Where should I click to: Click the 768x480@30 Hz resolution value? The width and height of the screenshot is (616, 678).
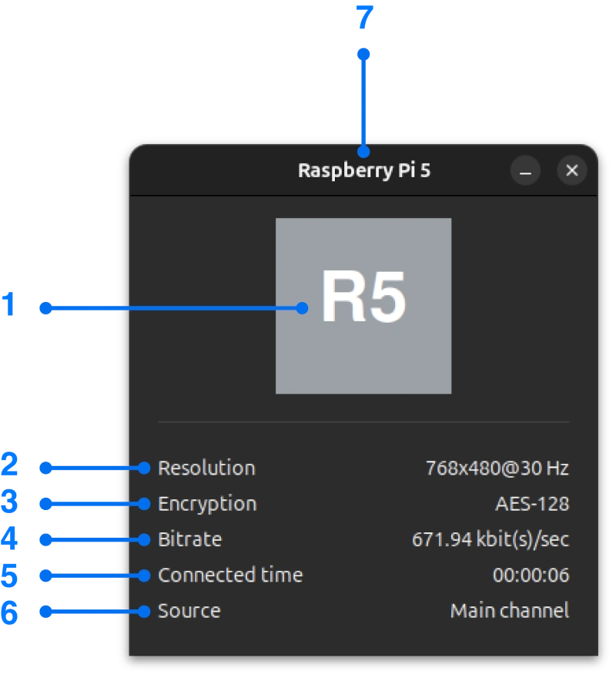pos(497,468)
